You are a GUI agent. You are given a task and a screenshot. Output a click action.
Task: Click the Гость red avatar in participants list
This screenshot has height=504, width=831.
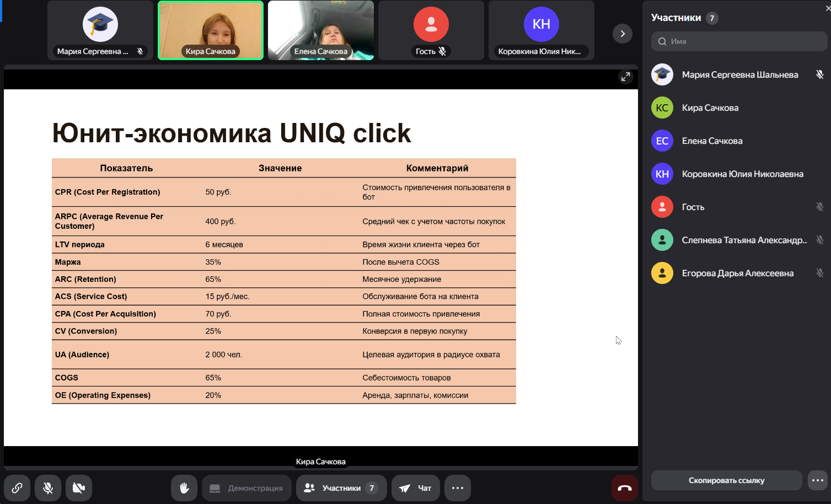[x=662, y=207]
